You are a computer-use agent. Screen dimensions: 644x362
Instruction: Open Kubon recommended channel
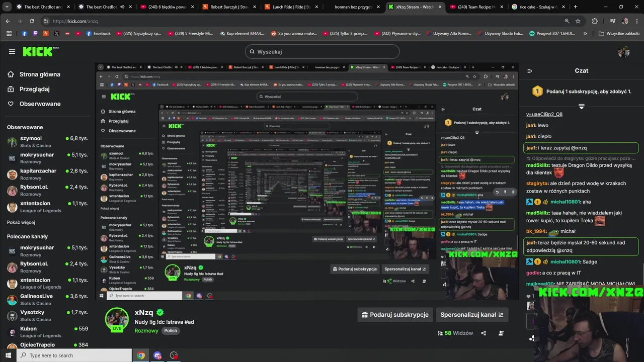47,332
